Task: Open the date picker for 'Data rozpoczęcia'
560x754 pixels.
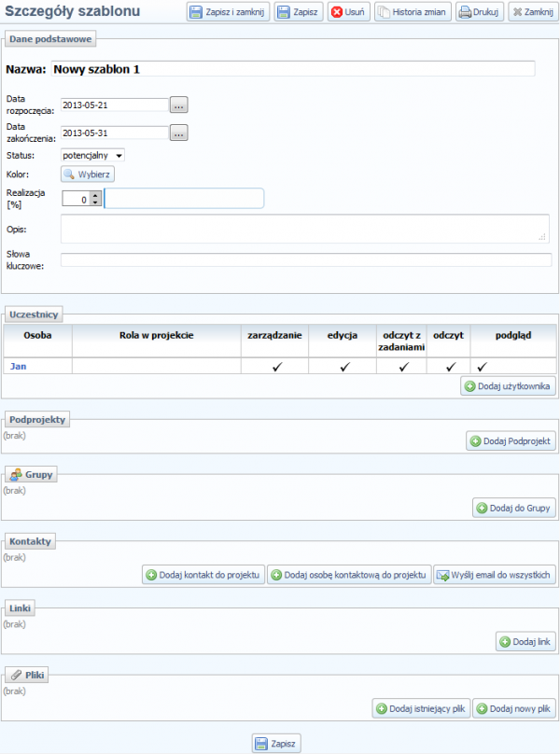Action: pos(179,105)
